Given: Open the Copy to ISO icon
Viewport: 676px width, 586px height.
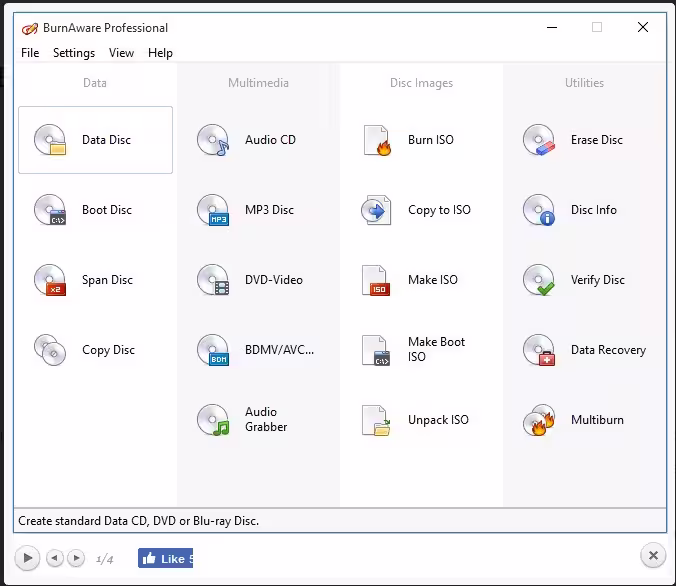Looking at the screenshot, I should pyautogui.click(x=376, y=210).
